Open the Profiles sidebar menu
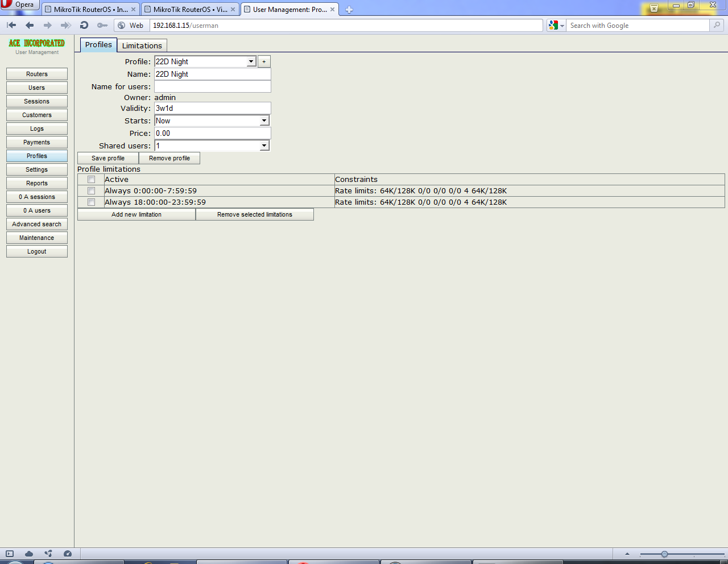 37,156
